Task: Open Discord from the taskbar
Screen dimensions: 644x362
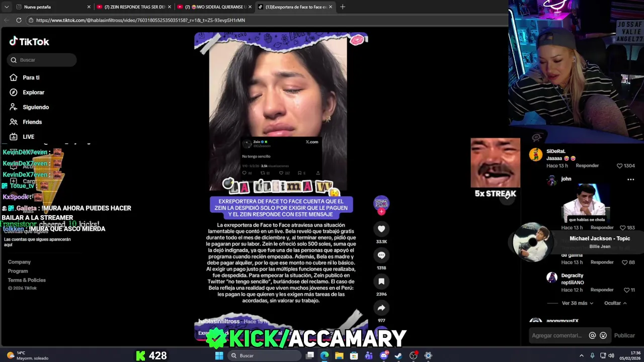Action: pyautogui.click(x=384, y=355)
